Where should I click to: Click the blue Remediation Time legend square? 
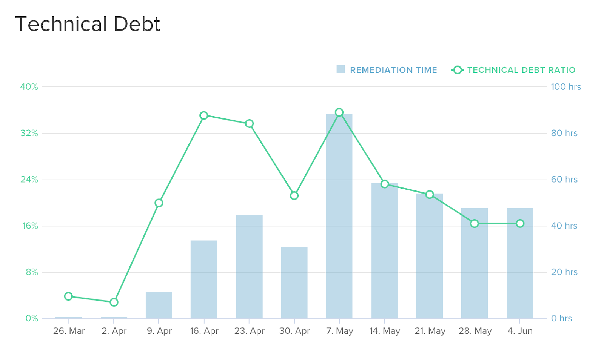(x=341, y=69)
